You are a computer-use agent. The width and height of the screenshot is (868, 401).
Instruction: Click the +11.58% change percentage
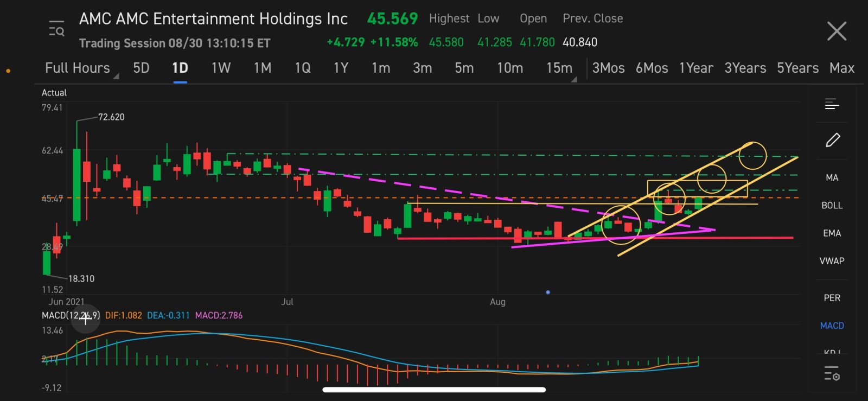[394, 42]
